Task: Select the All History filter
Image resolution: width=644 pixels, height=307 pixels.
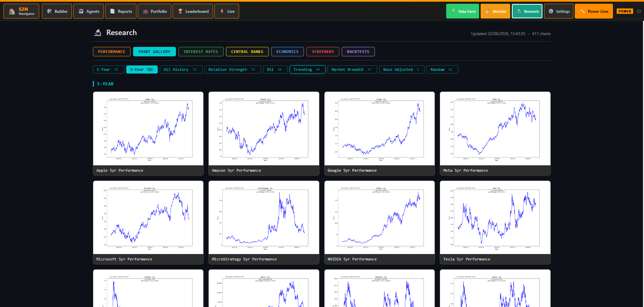Action: click(x=181, y=69)
